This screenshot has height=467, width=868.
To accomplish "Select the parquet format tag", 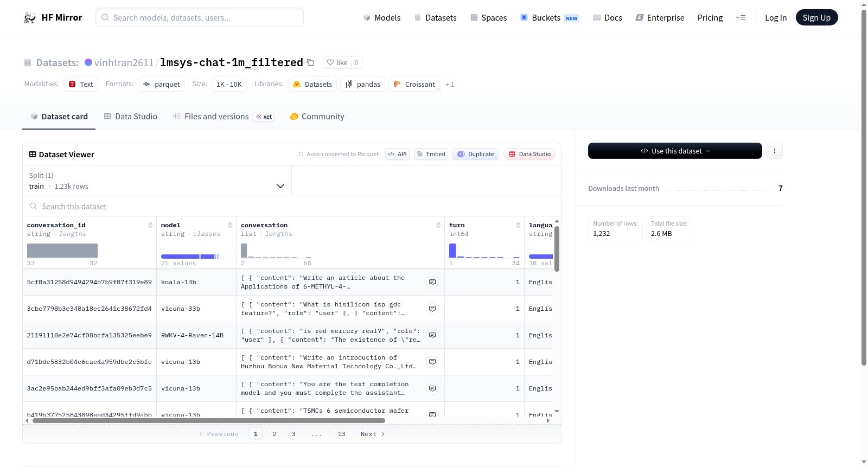I will pos(161,84).
